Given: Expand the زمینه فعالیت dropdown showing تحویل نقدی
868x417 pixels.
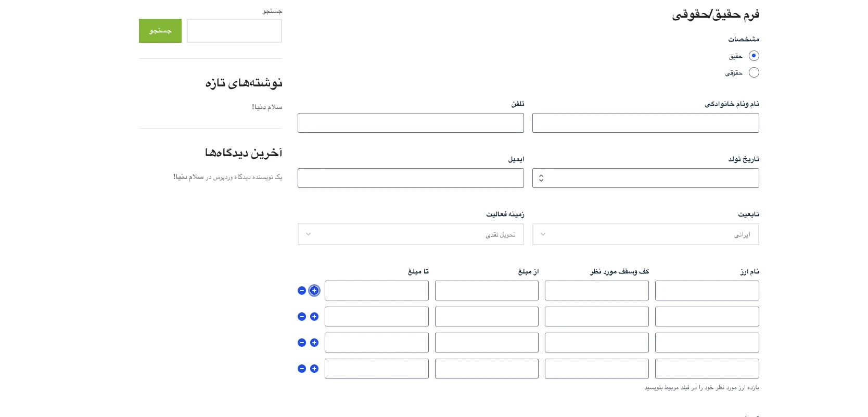Looking at the screenshot, I should click(x=411, y=234).
